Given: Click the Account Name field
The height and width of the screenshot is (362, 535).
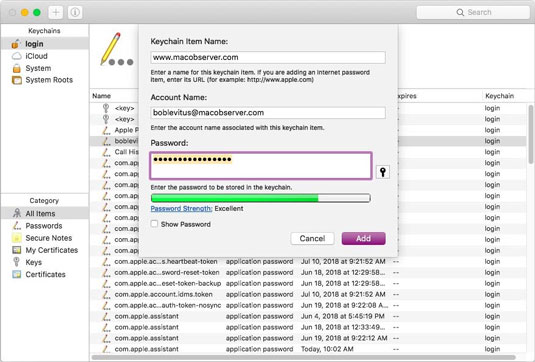Looking at the screenshot, I should (x=268, y=113).
